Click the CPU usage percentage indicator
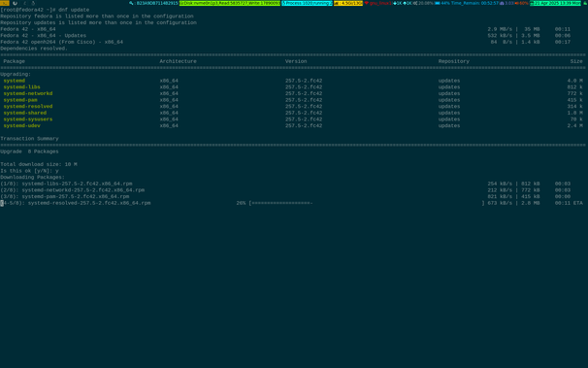588x368 pixels. pos(423,3)
